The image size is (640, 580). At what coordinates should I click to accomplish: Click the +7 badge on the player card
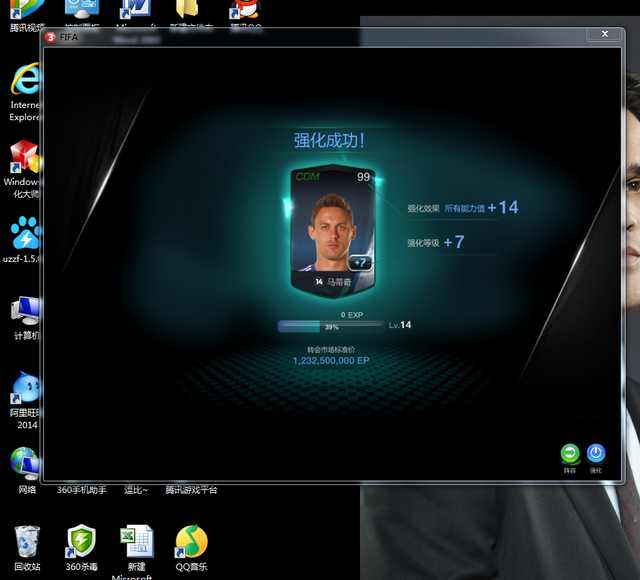360,263
